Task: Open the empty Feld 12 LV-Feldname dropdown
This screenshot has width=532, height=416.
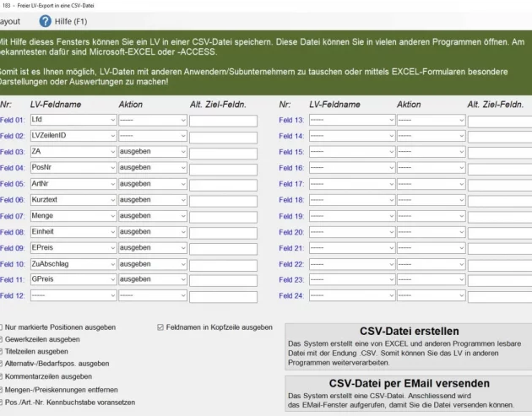Action: pos(112,295)
